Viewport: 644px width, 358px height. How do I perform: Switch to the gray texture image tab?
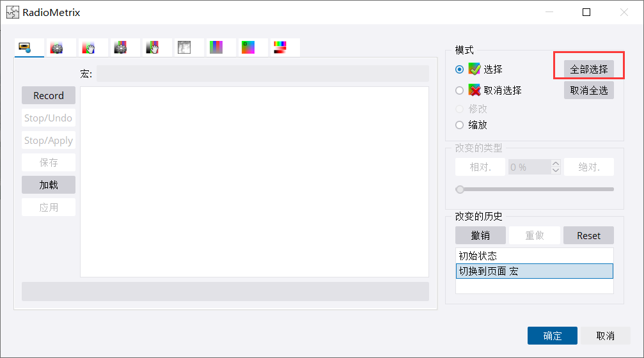[184, 47]
